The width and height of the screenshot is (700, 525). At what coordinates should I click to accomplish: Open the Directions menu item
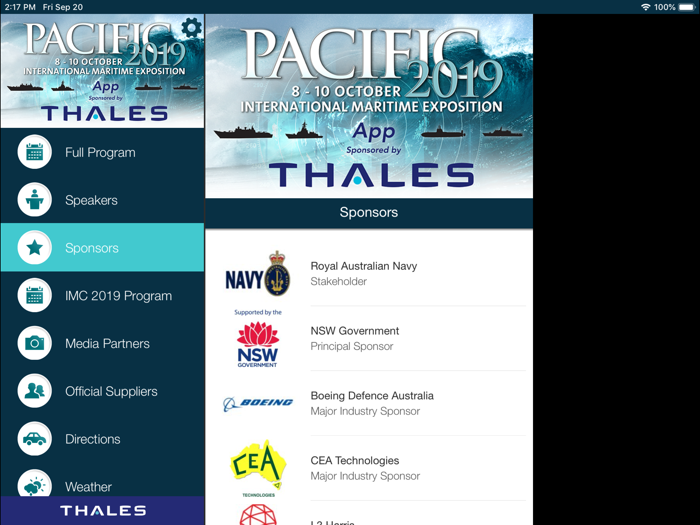click(102, 438)
